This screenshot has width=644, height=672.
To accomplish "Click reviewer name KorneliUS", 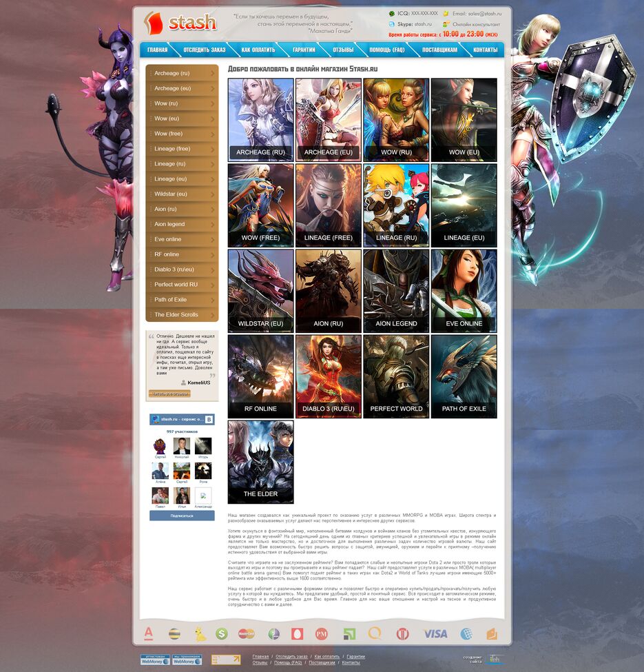I will coord(198,383).
